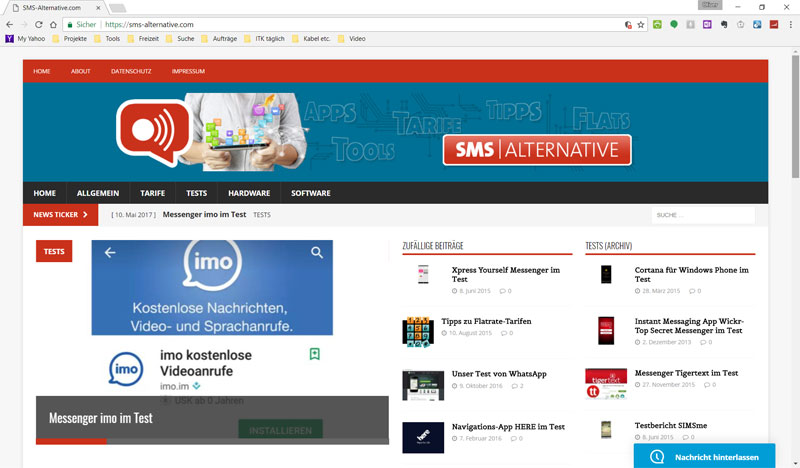The height and width of the screenshot is (468, 800).
Task: Click the browser back arrow
Action: pos(10,24)
